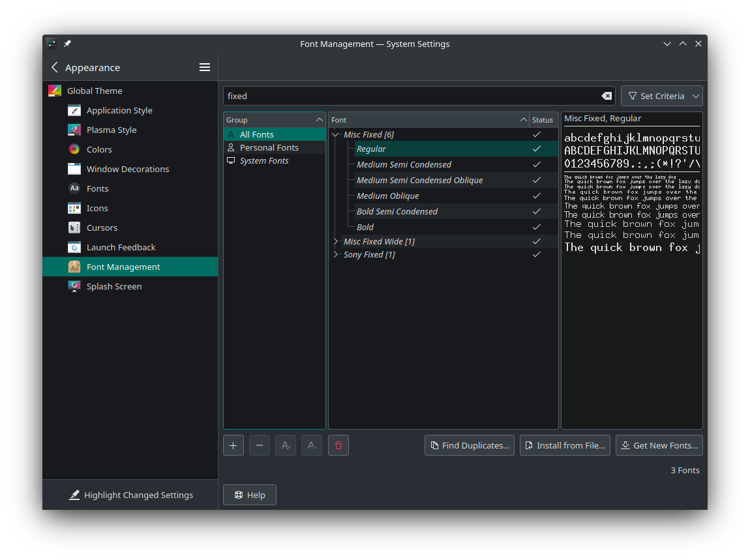Screen dimensions: 750x560
Task: Click Find Duplicates button
Action: [x=470, y=446]
